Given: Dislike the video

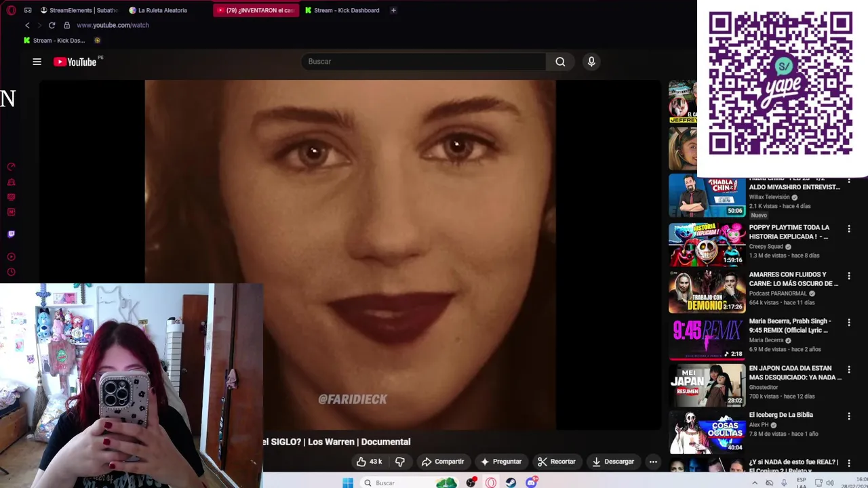Looking at the screenshot, I should click(x=400, y=462).
